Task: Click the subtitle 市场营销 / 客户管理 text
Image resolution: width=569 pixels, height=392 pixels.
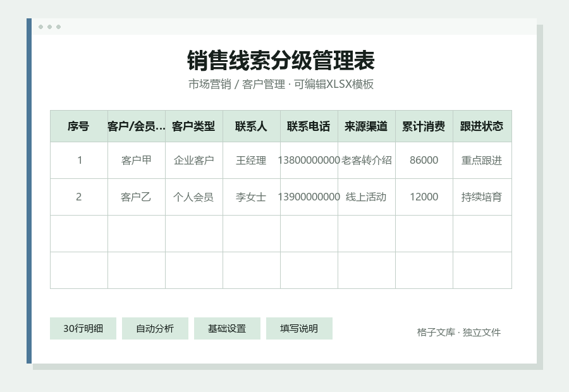Action: (236, 84)
